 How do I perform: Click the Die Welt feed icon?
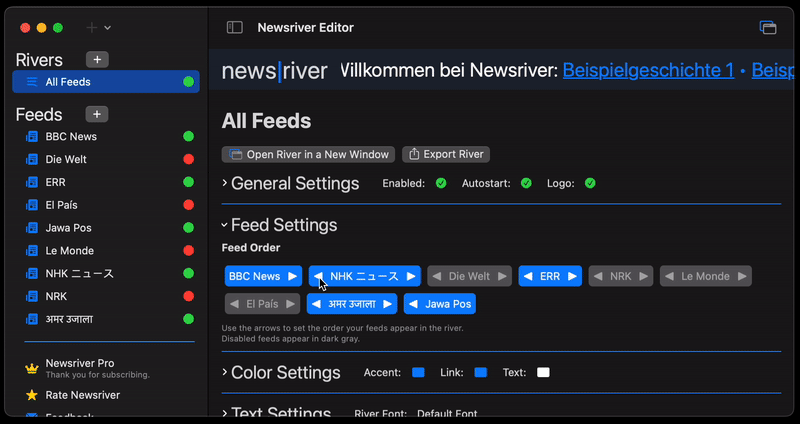(x=32, y=159)
